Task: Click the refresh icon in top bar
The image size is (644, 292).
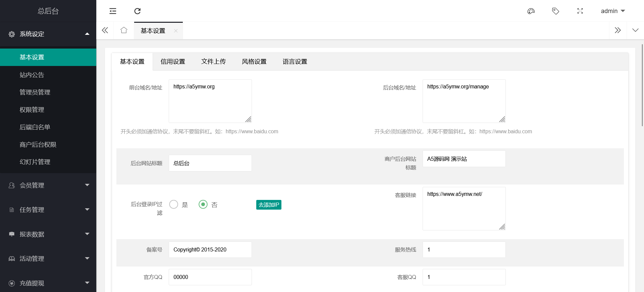Action: pyautogui.click(x=137, y=11)
